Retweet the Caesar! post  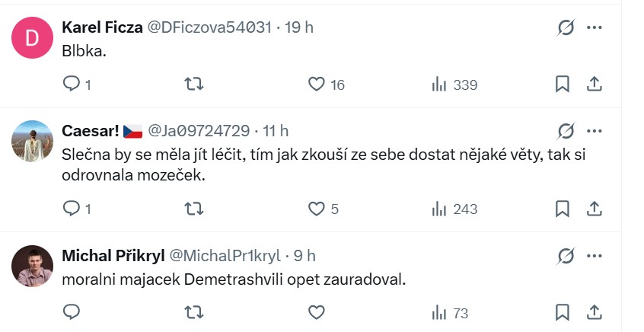tap(194, 208)
